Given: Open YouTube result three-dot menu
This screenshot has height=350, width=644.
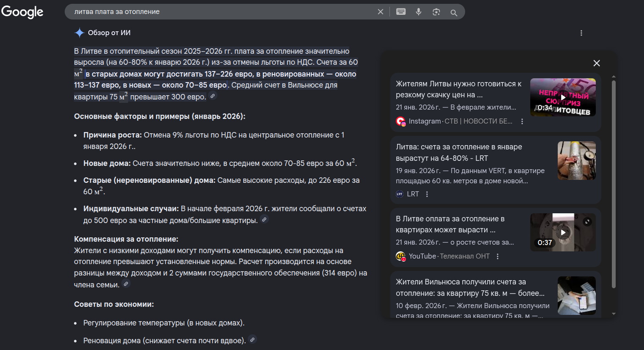Looking at the screenshot, I should click(498, 256).
